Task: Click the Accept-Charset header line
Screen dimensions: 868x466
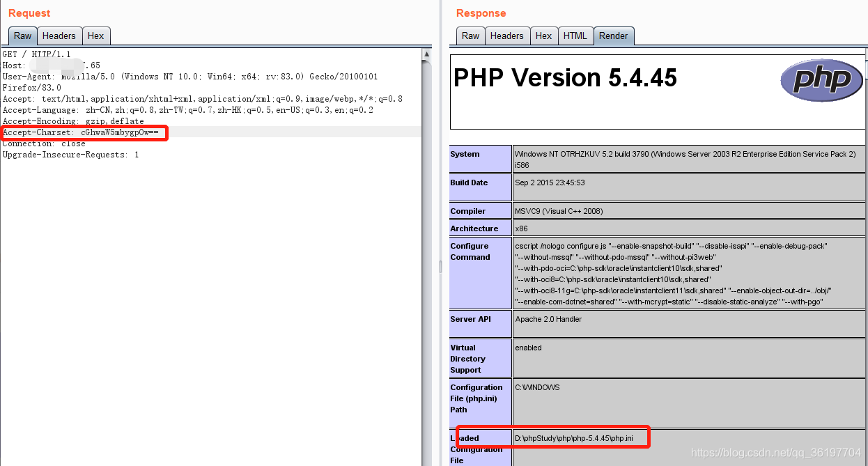Action: [81, 132]
